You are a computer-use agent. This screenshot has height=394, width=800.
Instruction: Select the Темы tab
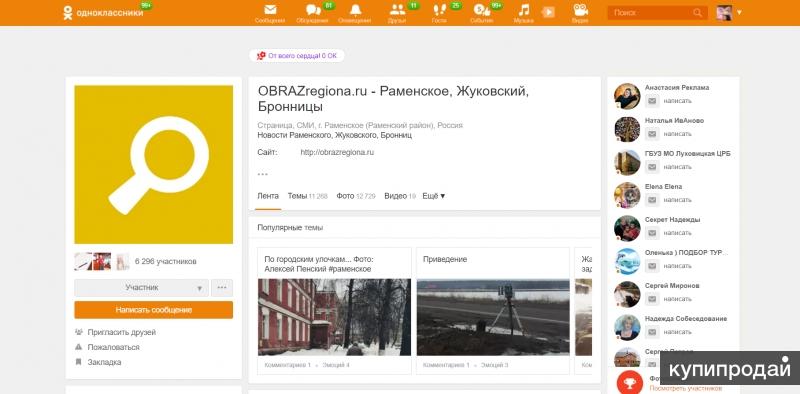[307, 196]
